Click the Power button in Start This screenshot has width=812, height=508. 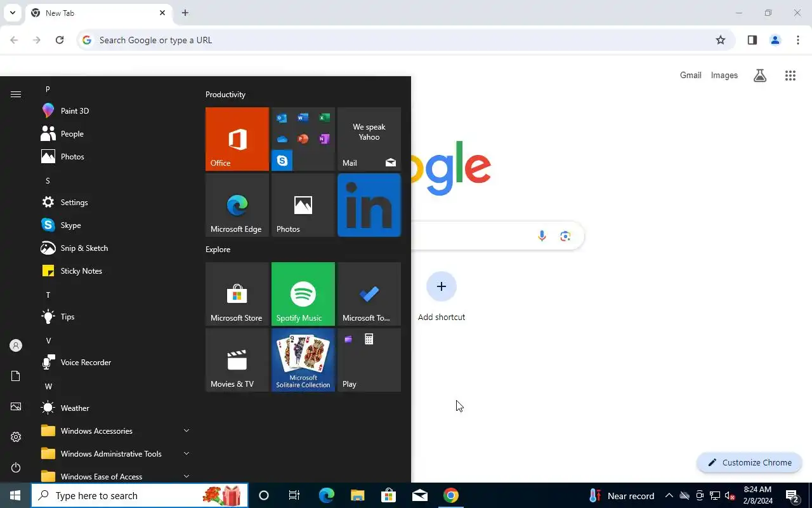pos(16,467)
